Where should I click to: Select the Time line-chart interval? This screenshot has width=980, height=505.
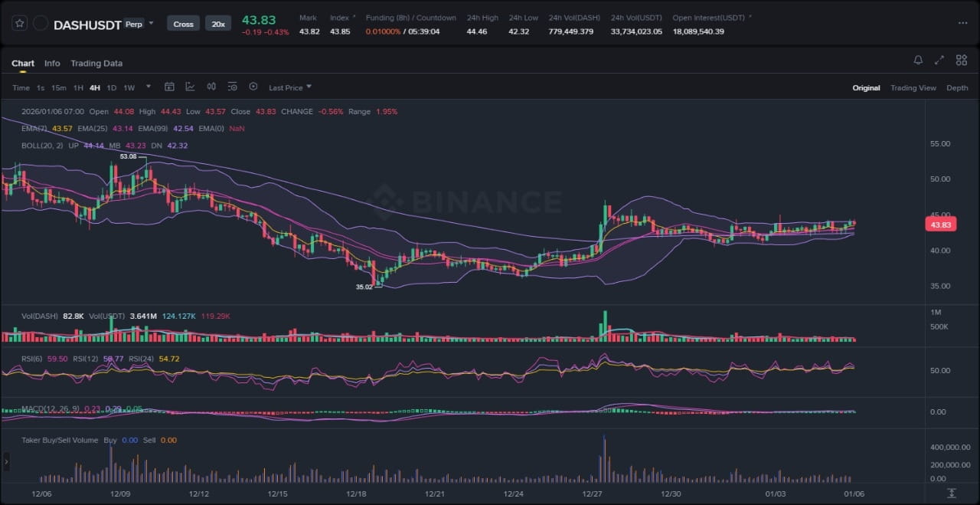tap(21, 88)
